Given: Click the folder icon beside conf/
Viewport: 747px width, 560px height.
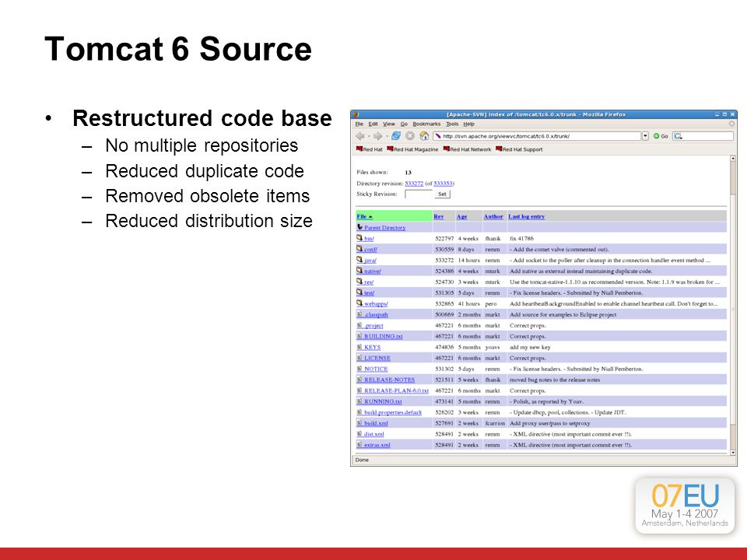Looking at the screenshot, I should [x=359, y=249].
